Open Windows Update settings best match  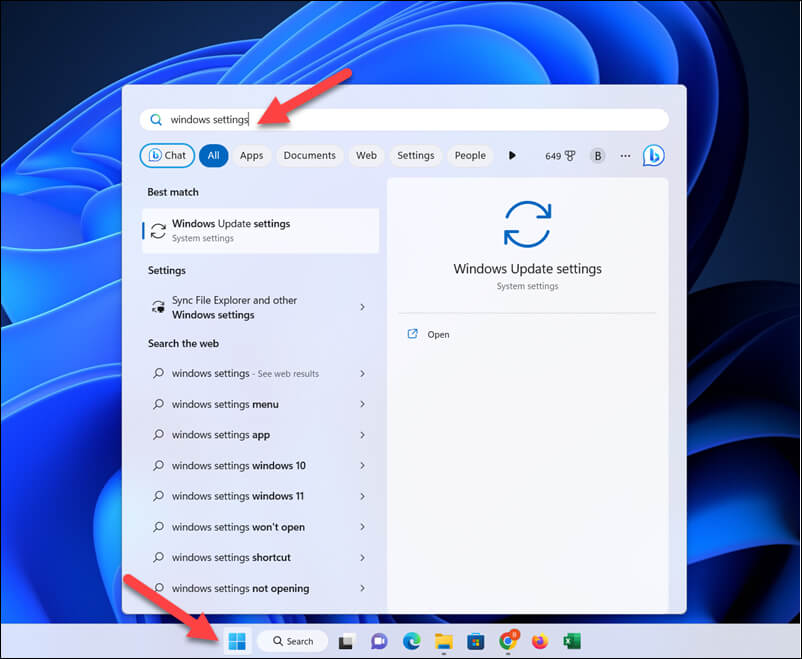pos(260,230)
